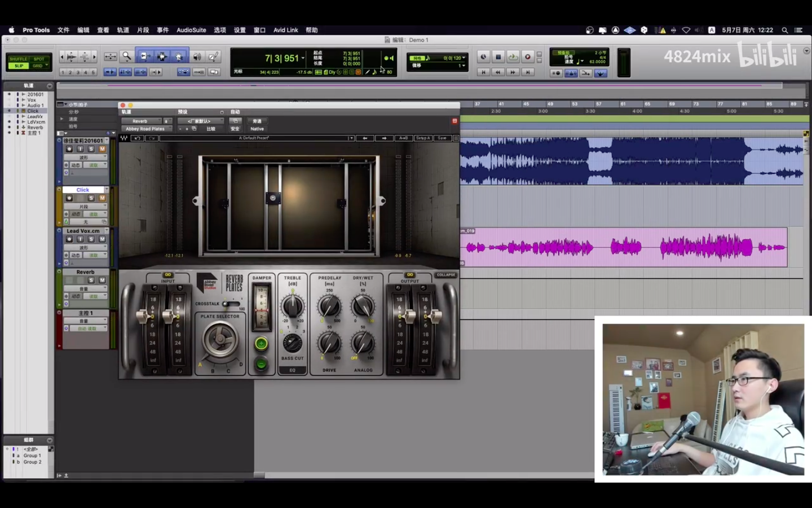Open the Abbey Road Plates plugin selector
This screenshot has width=812, height=508.
pos(145,129)
